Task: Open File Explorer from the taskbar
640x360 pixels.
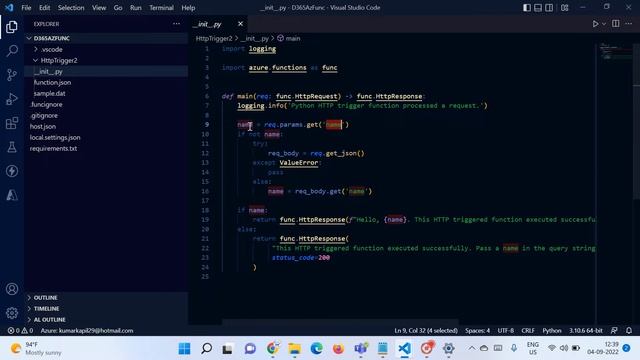Action: (294, 348)
